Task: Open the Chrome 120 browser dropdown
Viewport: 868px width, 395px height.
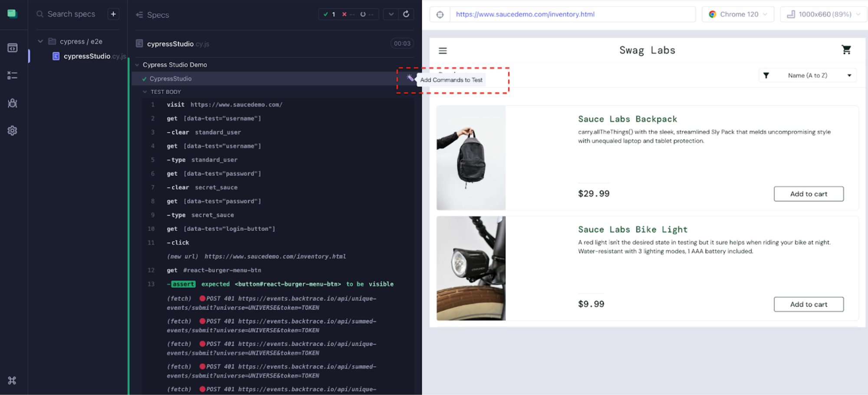Action: point(738,14)
